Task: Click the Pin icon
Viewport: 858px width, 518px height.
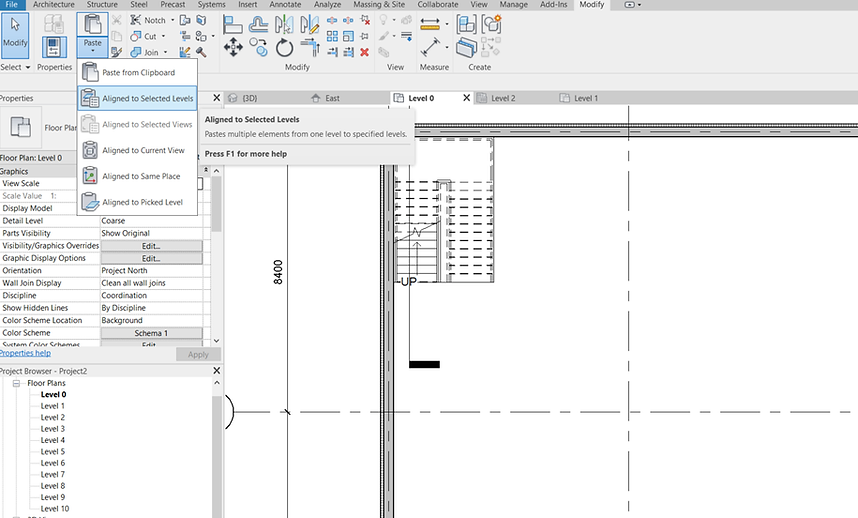Action: tap(364, 36)
